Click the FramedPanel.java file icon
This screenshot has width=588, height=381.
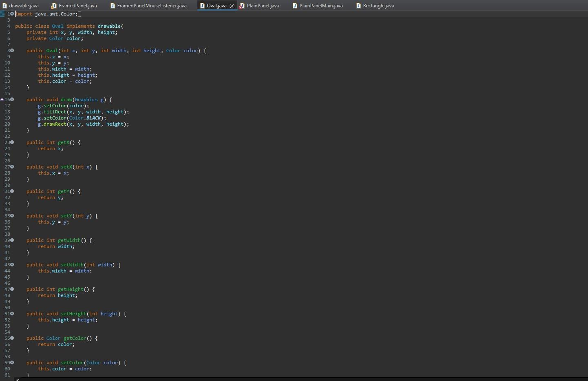54,6
